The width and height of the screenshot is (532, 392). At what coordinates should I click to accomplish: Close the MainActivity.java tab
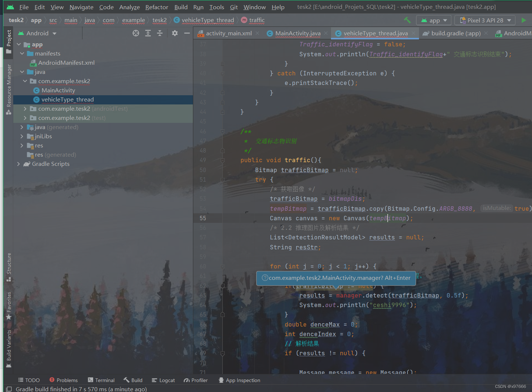click(x=326, y=33)
